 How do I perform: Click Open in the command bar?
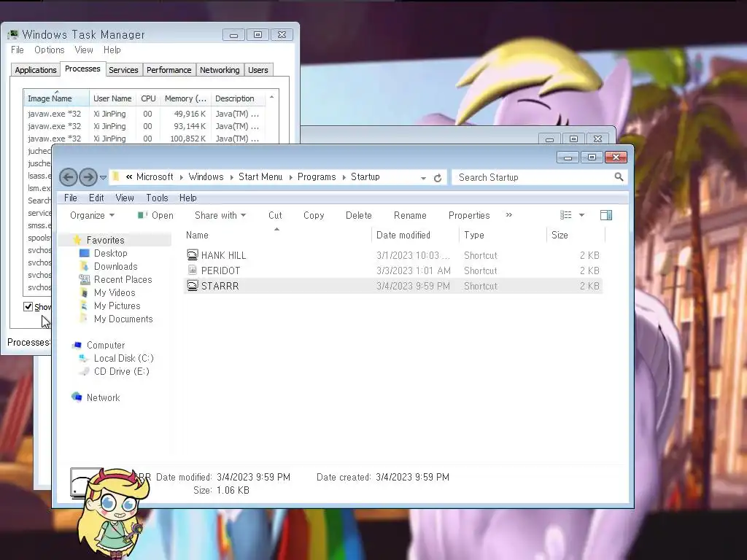156,215
